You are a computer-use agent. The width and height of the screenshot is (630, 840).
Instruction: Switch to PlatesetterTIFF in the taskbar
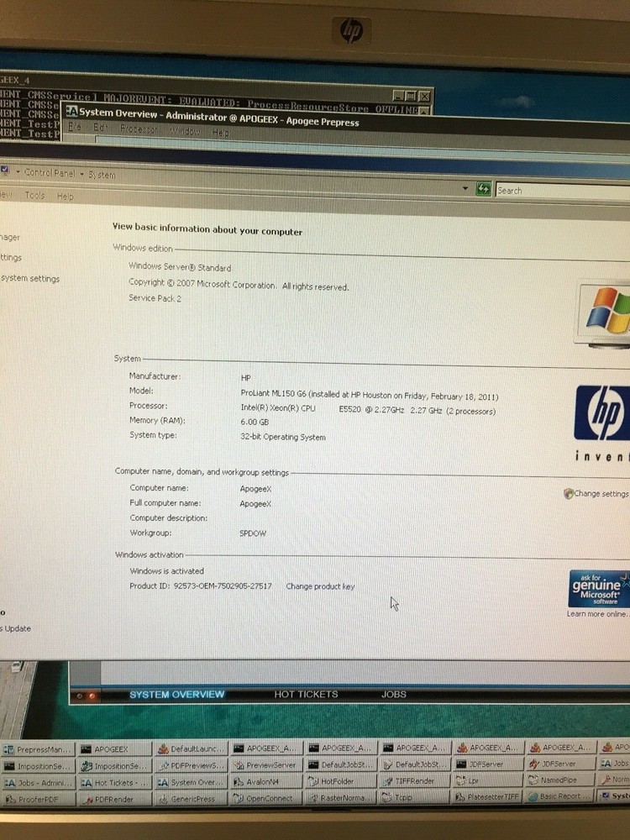click(491, 797)
